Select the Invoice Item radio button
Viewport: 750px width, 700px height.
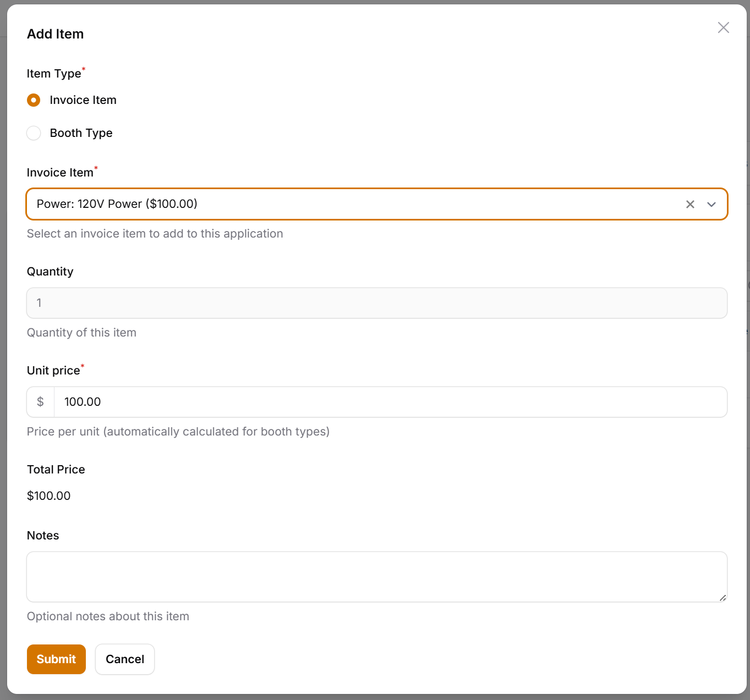[34, 100]
